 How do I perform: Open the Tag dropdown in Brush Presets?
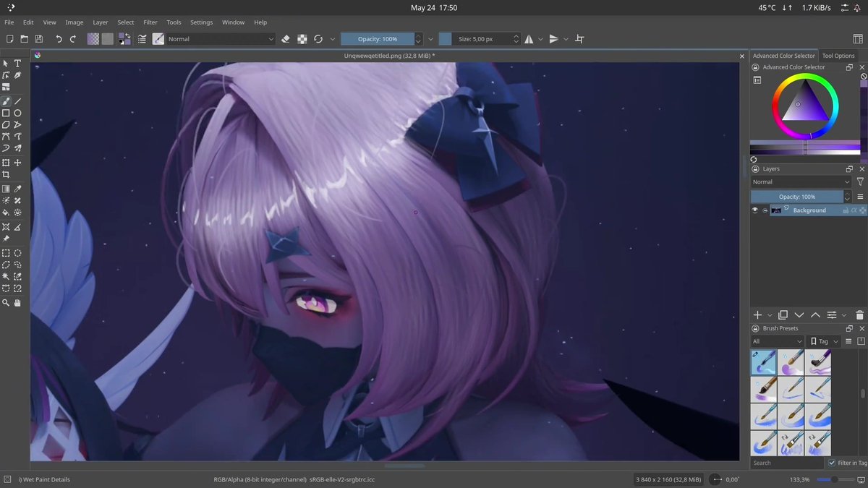(x=824, y=341)
